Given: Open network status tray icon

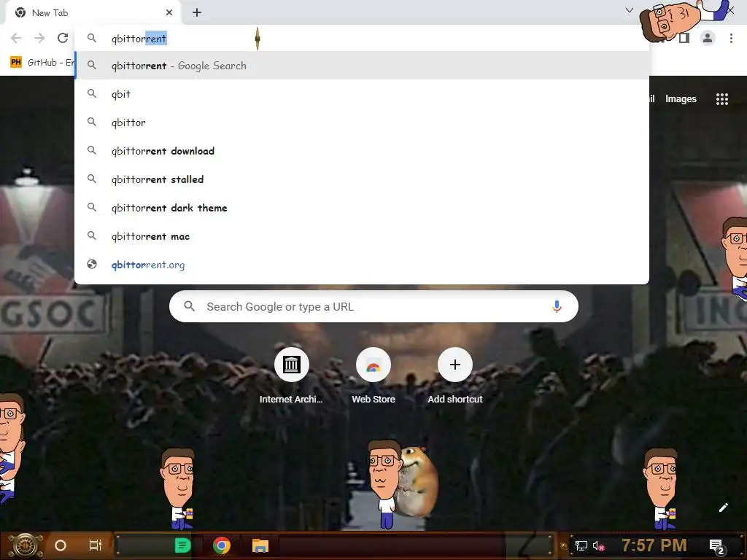Looking at the screenshot, I should click(x=581, y=545).
